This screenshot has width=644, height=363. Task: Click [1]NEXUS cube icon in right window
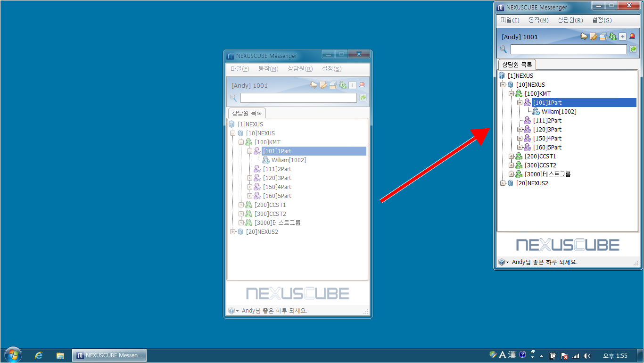pos(502,75)
